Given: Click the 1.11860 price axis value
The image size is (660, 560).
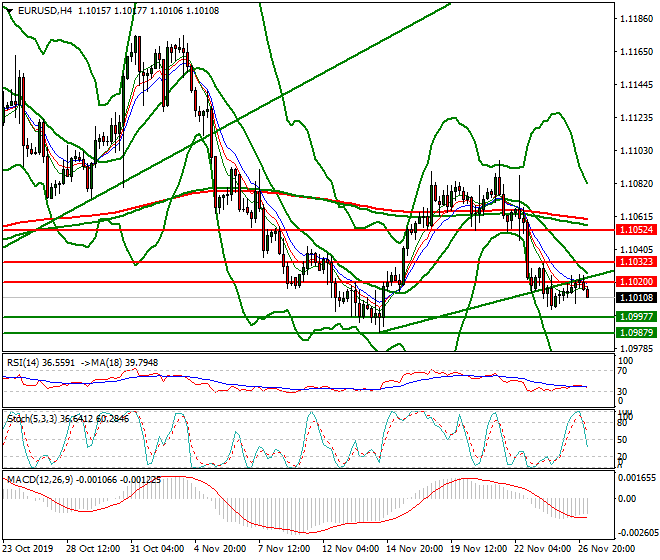Looking at the screenshot, I should [x=637, y=19].
